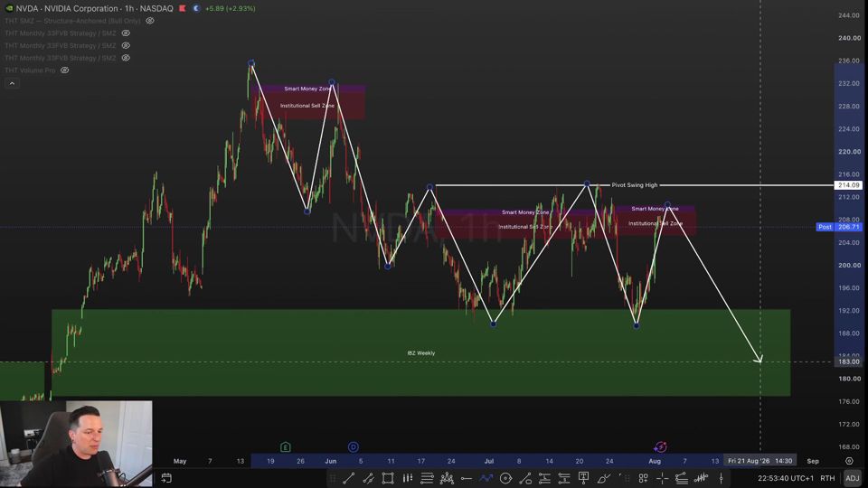Select the rectangle shape tool
This screenshot has height=488, width=868.
(388, 478)
